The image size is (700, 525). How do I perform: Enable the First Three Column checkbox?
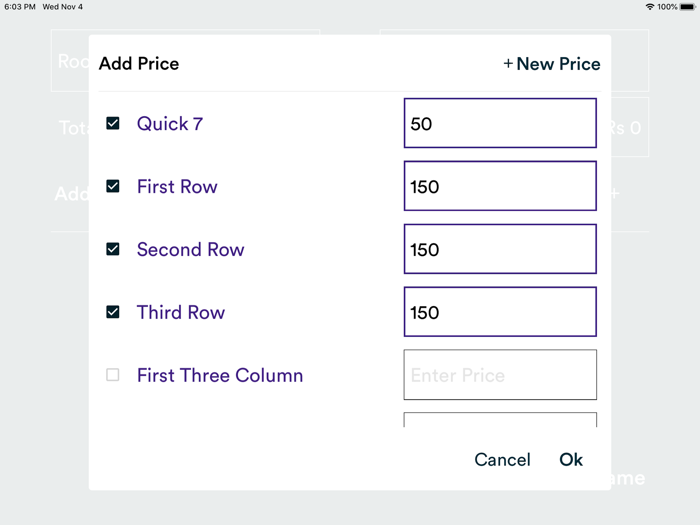pos(113,375)
